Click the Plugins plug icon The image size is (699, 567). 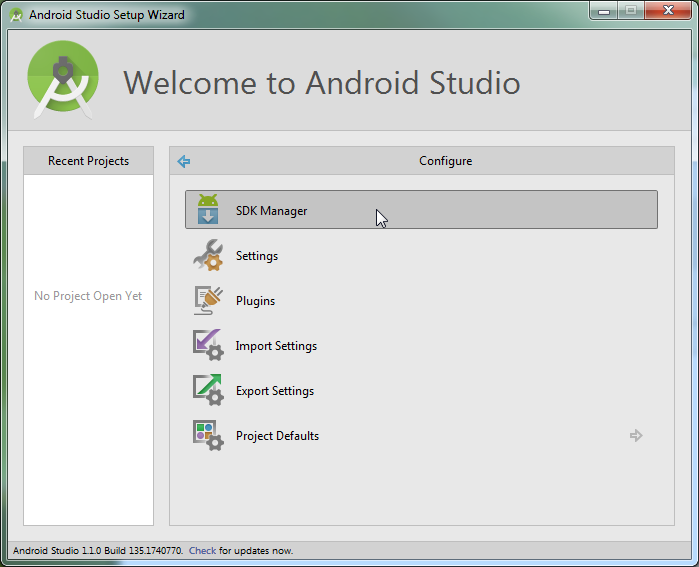click(208, 300)
